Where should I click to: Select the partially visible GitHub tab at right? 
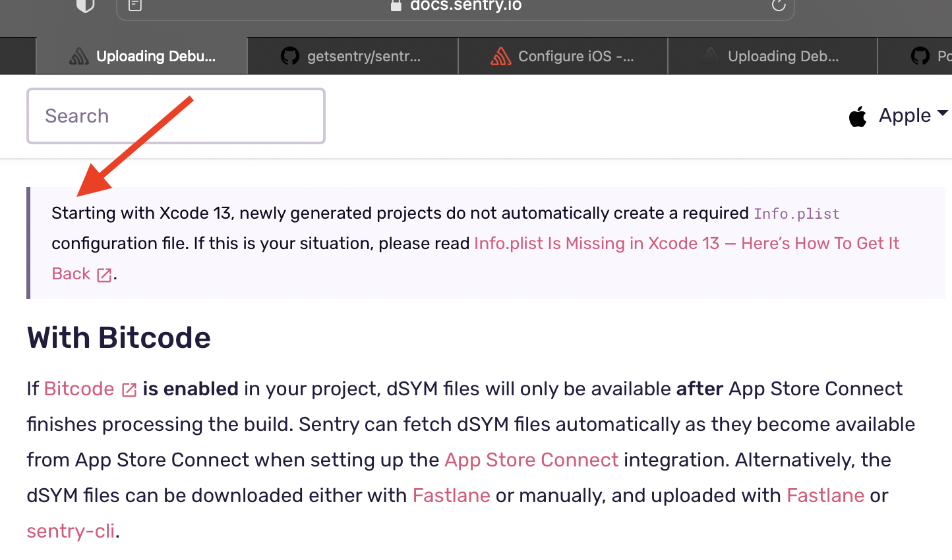tap(915, 56)
